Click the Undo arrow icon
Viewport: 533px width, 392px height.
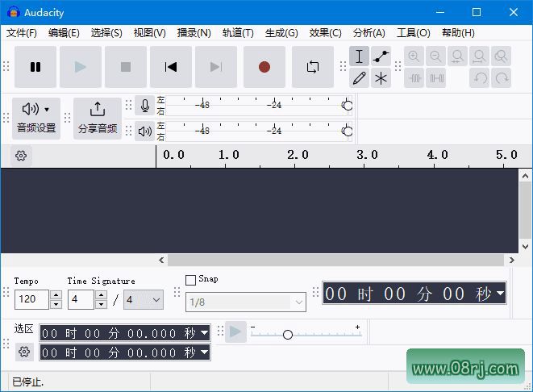point(479,78)
